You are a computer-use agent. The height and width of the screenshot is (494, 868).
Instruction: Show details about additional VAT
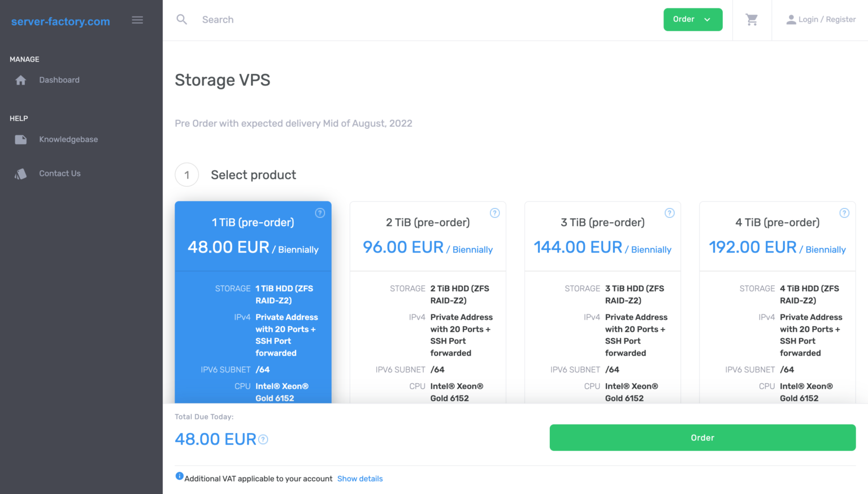pos(360,478)
